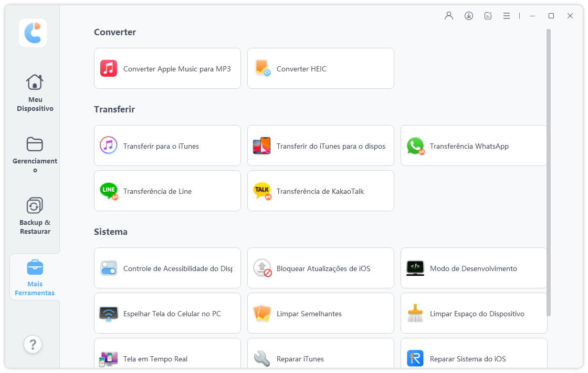Image resolution: width=588 pixels, height=373 pixels.
Task: Open Bloquear Atualizações de iOS
Action: point(320,268)
